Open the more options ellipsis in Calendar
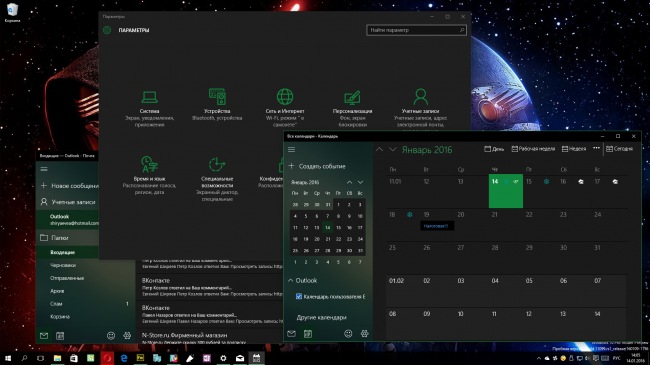Image resolution: width=650 pixels, height=365 pixels. pos(597,148)
